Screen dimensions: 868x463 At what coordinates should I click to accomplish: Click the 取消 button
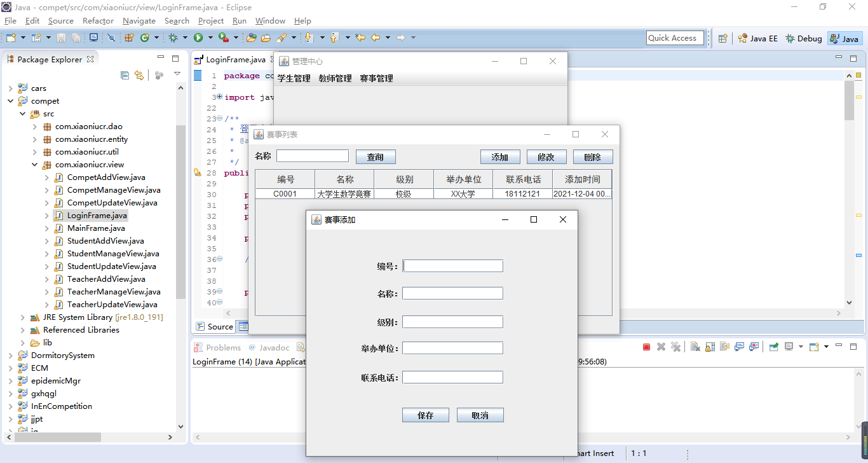(x=480, y=415)
